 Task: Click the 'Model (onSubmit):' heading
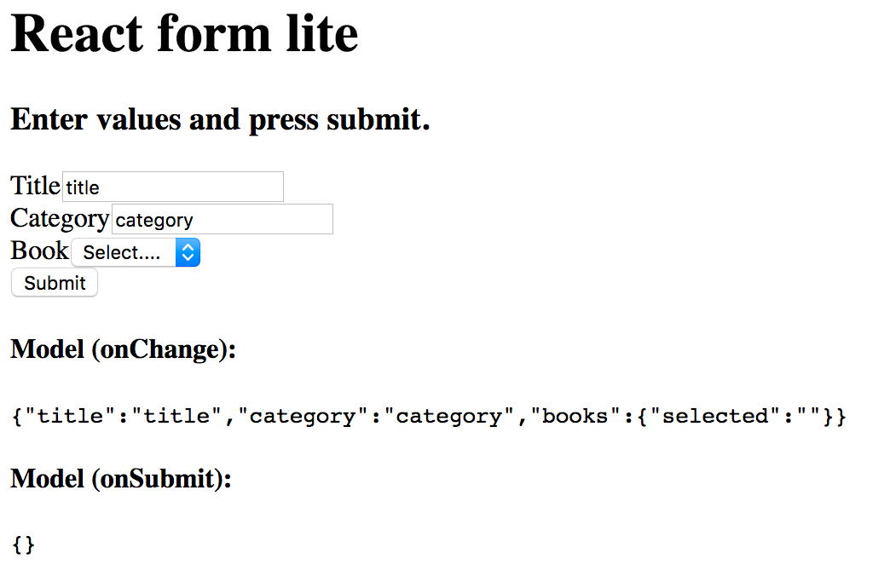tap(120, 479)
